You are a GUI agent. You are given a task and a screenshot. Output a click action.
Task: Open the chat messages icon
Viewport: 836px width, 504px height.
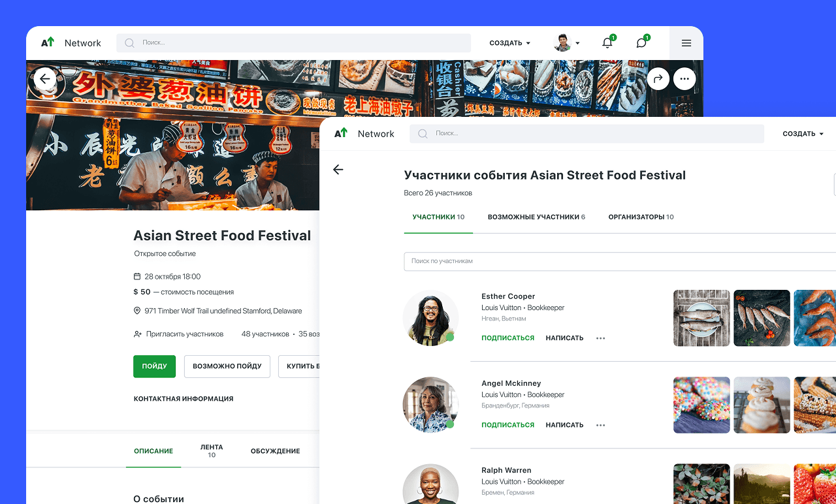click(x=641, y=43)
